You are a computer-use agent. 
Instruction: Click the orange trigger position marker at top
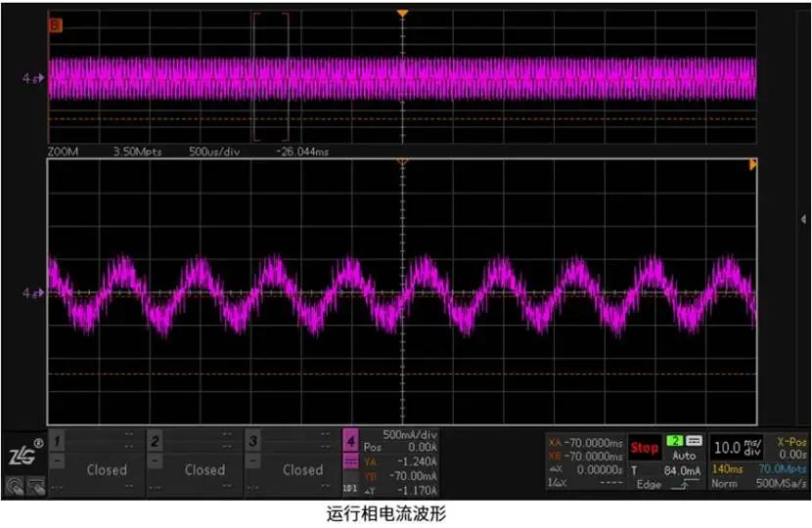(402, 13)
